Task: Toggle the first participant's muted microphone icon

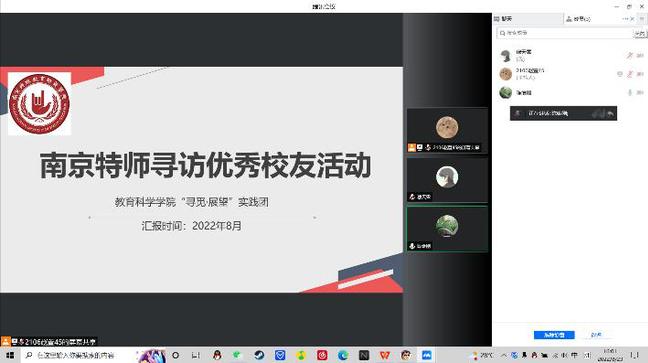Action: point(630,55)
